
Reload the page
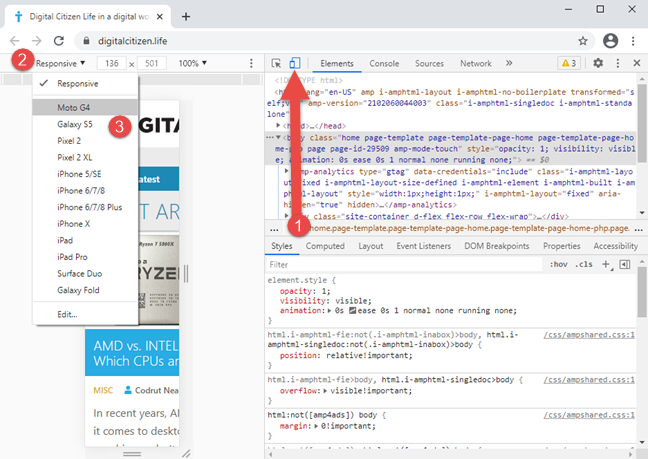point(59,41)
